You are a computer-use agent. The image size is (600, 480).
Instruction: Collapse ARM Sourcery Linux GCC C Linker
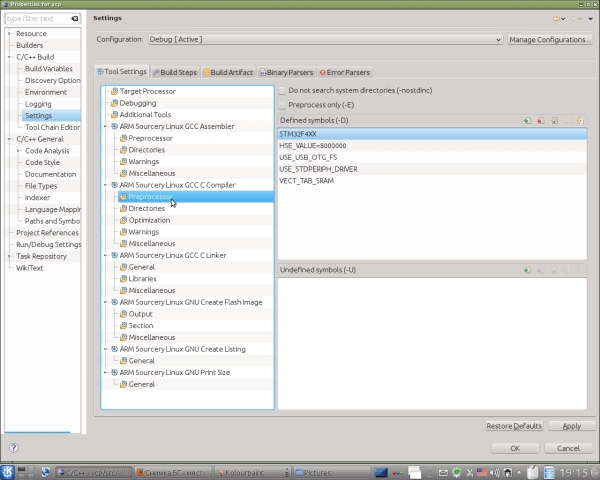106,255
